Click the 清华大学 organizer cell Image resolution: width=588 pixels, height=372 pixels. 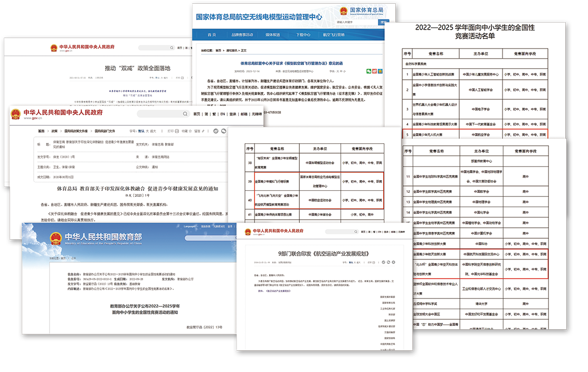click(x=481, y=304)
